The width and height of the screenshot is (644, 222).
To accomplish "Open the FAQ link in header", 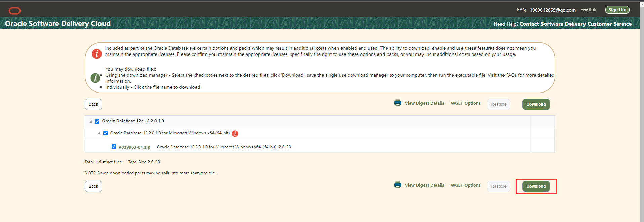I will pyautogui.click(x=521, y=10).
